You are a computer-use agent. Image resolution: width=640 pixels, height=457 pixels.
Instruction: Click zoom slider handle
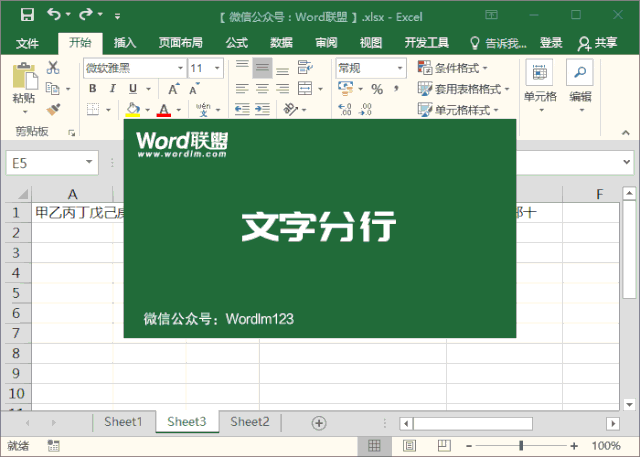click(521, 446)
